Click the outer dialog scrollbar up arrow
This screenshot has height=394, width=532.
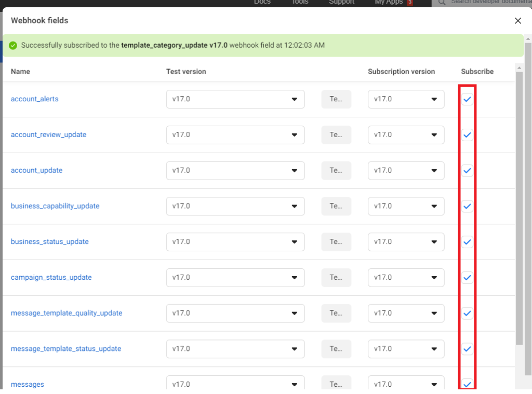point(528,39)
